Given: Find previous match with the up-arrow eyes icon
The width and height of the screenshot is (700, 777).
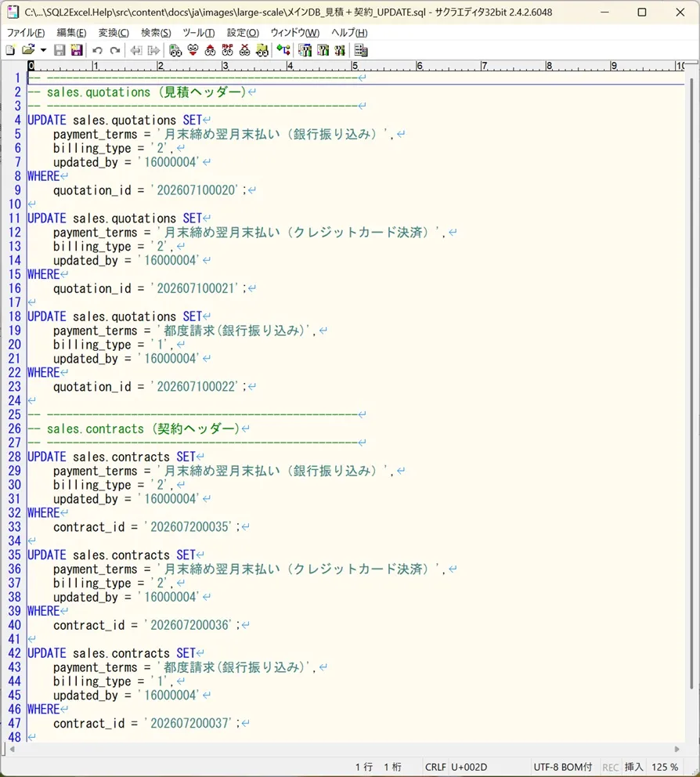Looking at the screenshot, I should coord(210,50).
